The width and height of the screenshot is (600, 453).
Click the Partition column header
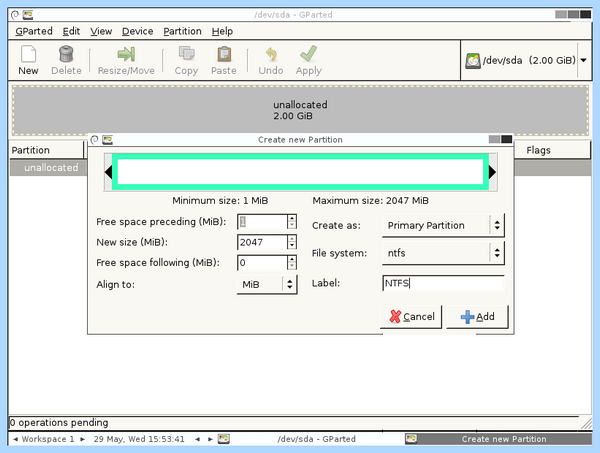click(46, 150)
